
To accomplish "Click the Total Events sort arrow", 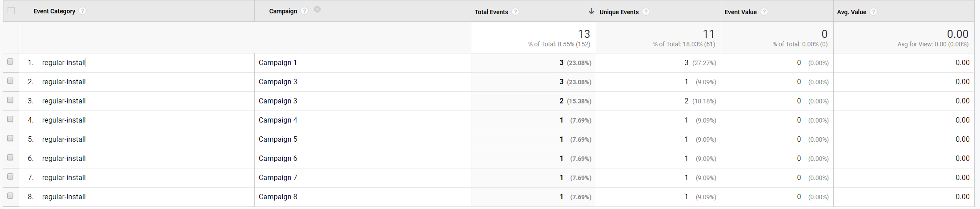I will [x=591, y=12].
